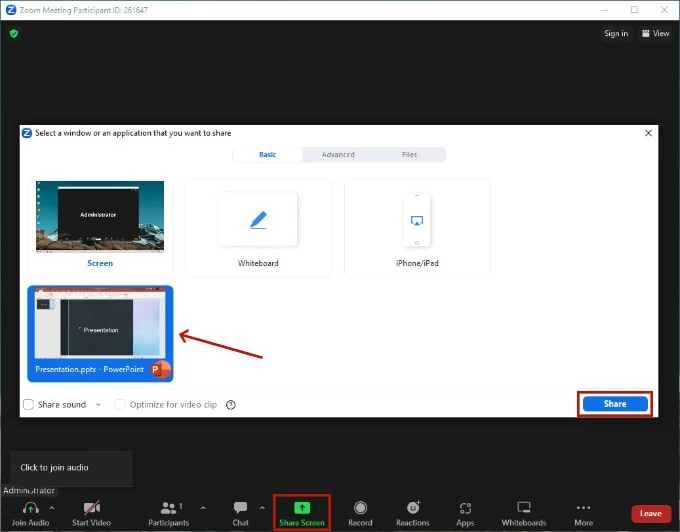The image size is (680, 532).
Task: Enable the Share sound checkbox
Action: click(x=29, y=405)
